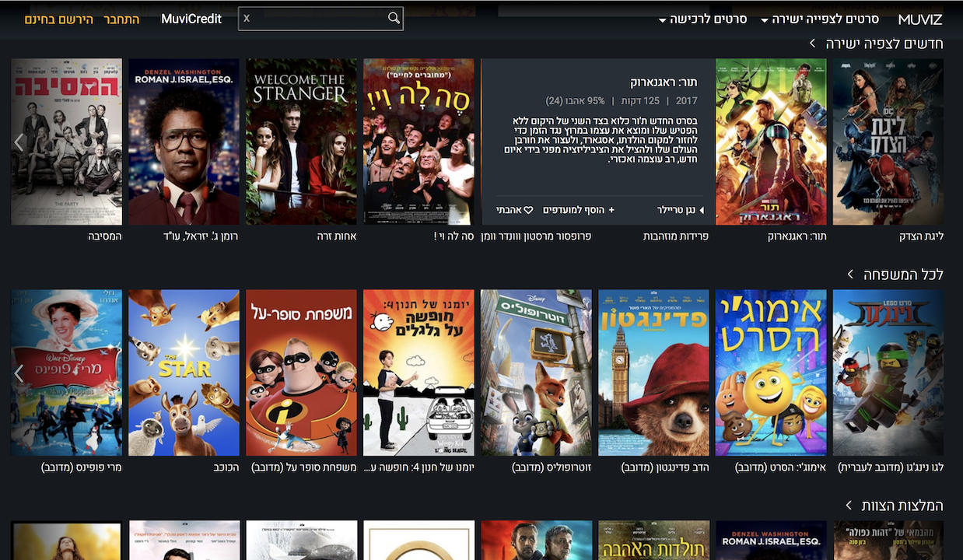The image size is (963, 560).
Task: Open the המלצות הצוות heading
Action: point(903,506)
